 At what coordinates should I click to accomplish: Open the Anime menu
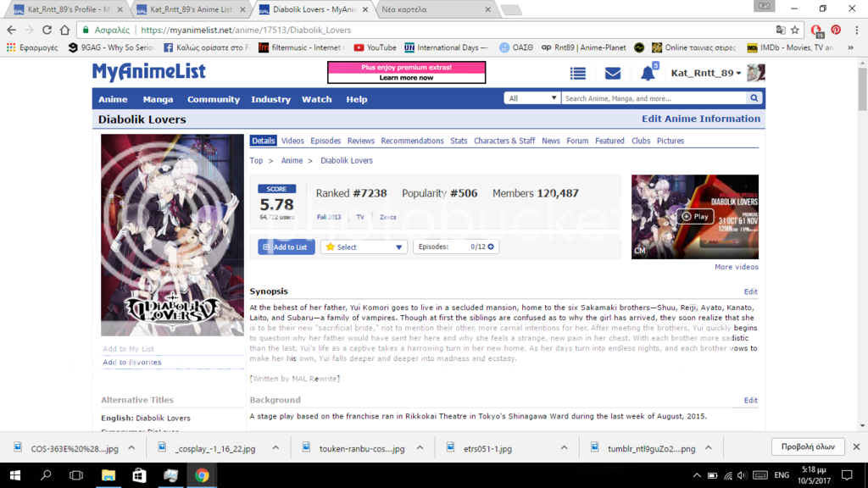coord(113,100)
